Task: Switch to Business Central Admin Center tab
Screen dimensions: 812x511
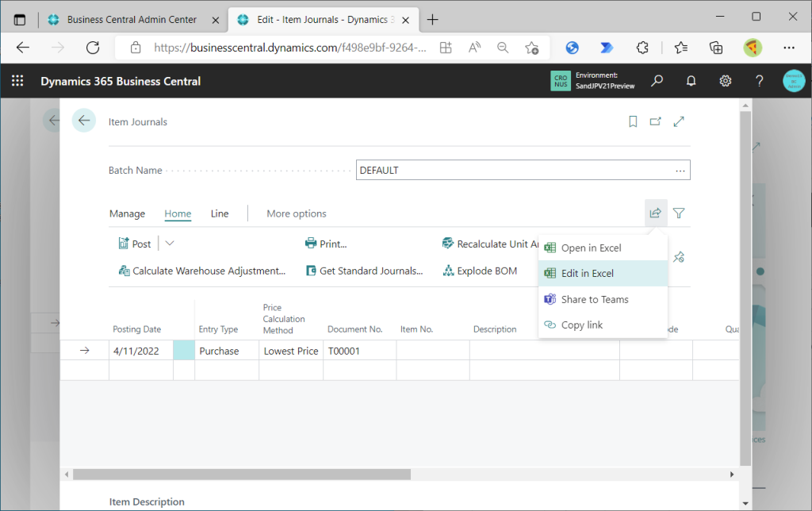Action: pos(132,20)
